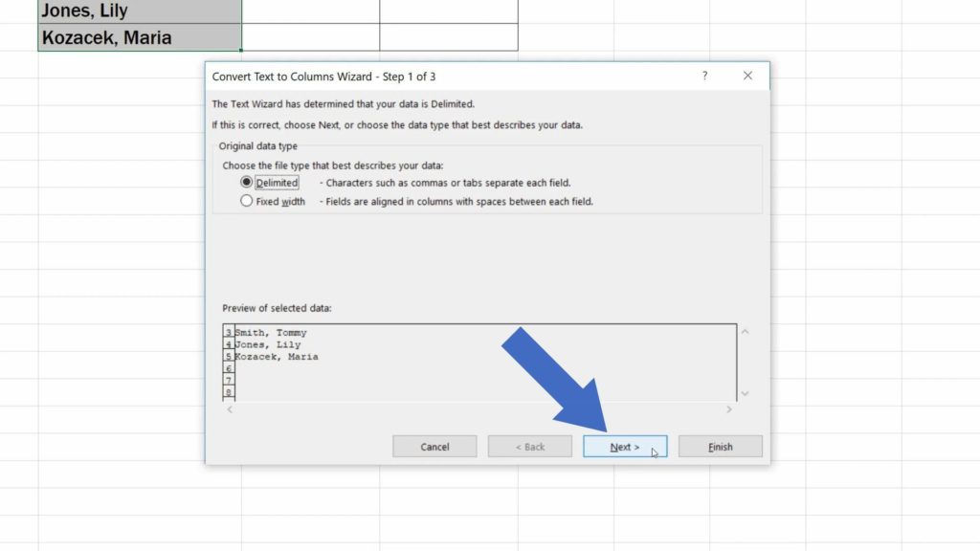980x551 pixels.
Task: Select the 'Kozacek, Maria' preview row
Action: pos(277,357)
